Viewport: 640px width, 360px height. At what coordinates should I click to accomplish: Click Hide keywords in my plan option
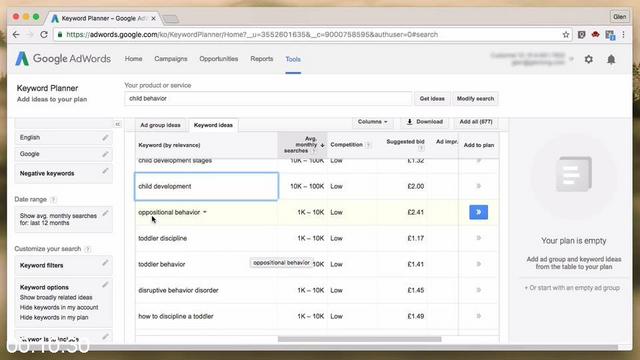point(54,317)
